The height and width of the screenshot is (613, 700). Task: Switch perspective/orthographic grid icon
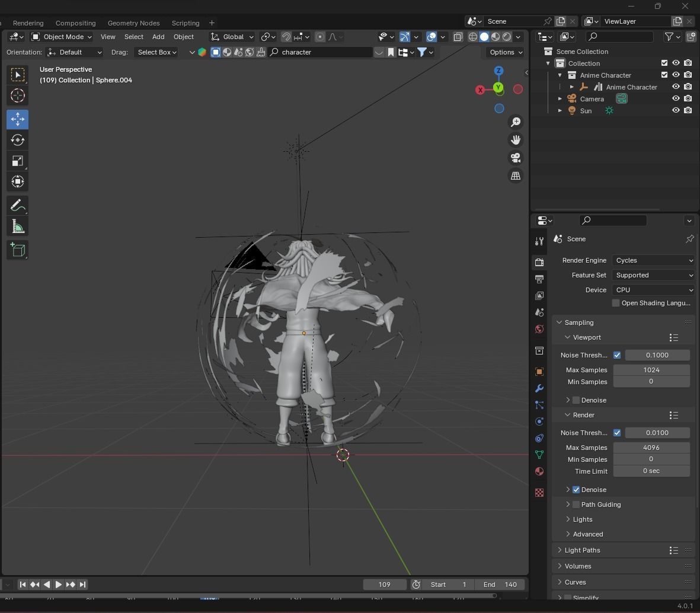[516, 175]
